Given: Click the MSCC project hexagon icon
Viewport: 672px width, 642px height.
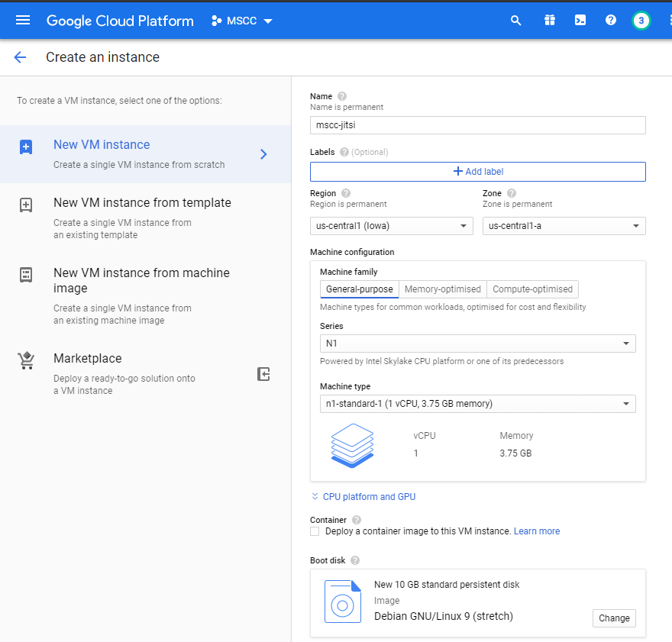Looking at the screenshot, I should pos(216,21).
